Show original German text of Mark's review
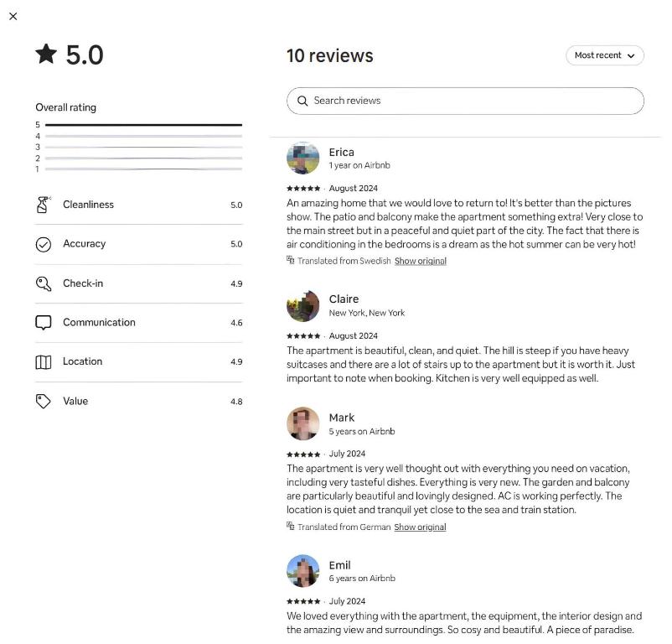 click(420, 527)
